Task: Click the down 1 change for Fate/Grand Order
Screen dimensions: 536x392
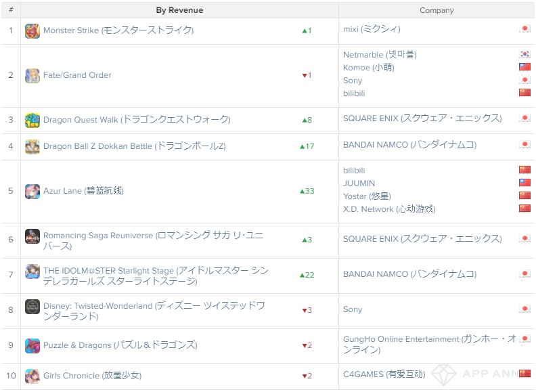Action: (307, 75)
